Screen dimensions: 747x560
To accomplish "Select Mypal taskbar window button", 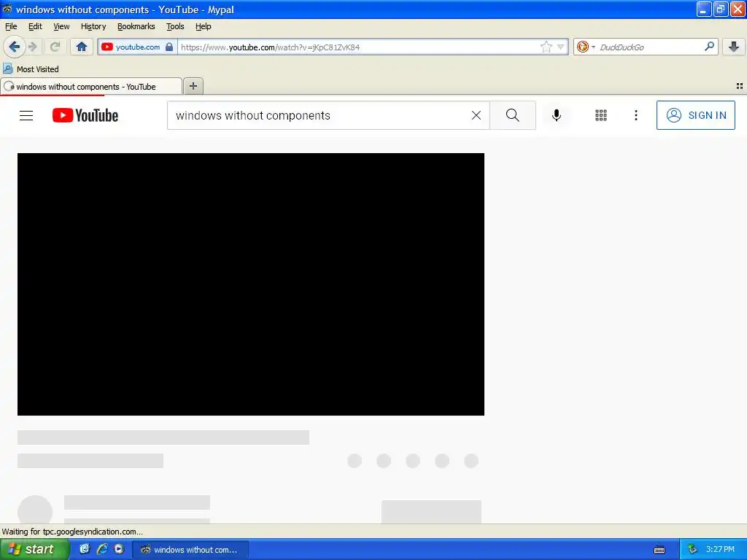I will coord(190,550).
